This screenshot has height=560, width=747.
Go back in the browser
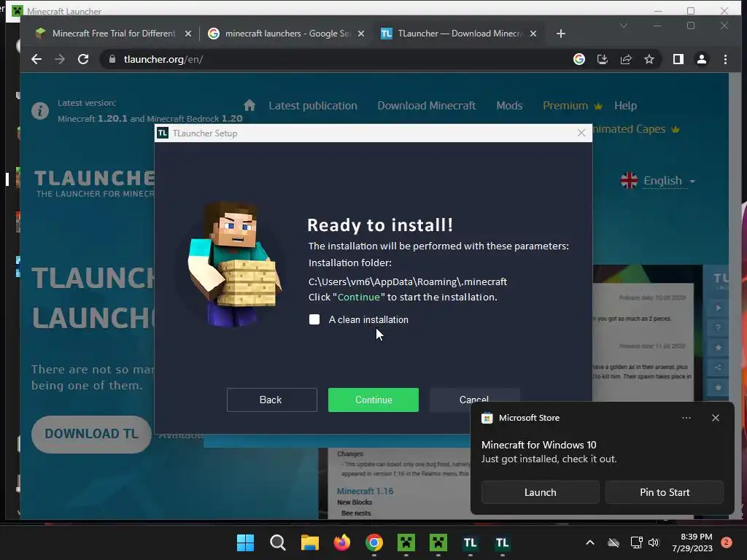(x=36, y=60)
